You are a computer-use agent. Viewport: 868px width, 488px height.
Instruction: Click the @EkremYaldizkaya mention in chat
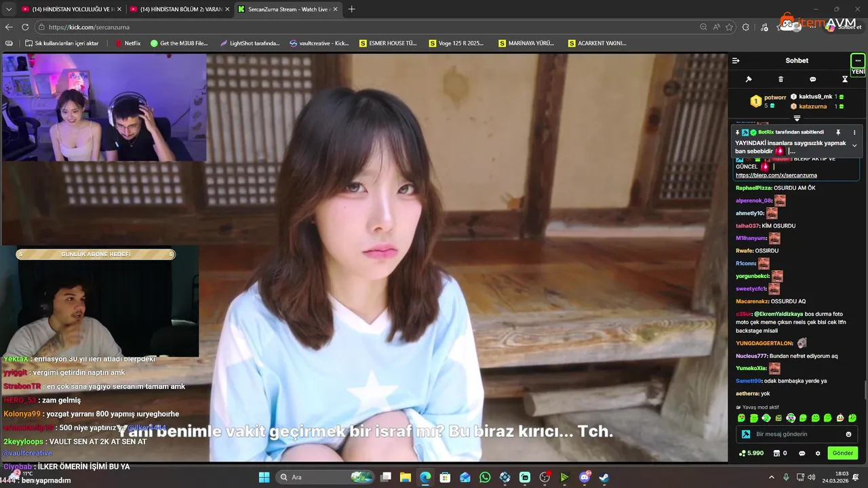click(778, 314)
